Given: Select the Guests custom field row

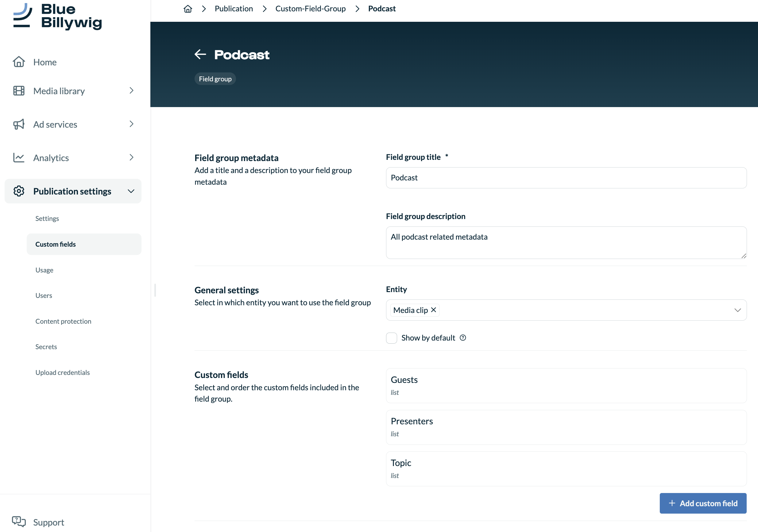Looking at the screenshot, I should [566, 385].
